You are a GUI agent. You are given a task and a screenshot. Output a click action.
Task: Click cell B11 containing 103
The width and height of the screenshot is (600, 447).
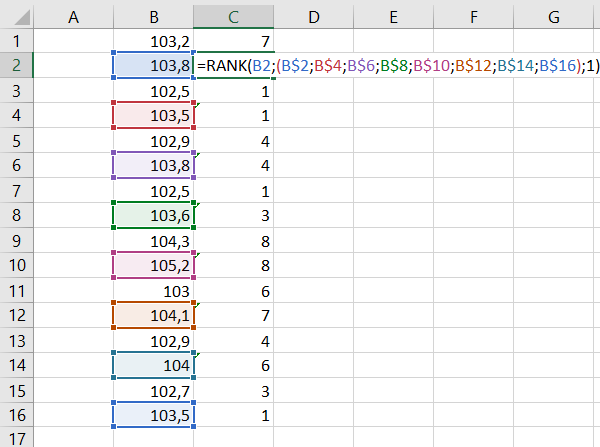click(x=154, y=288)
